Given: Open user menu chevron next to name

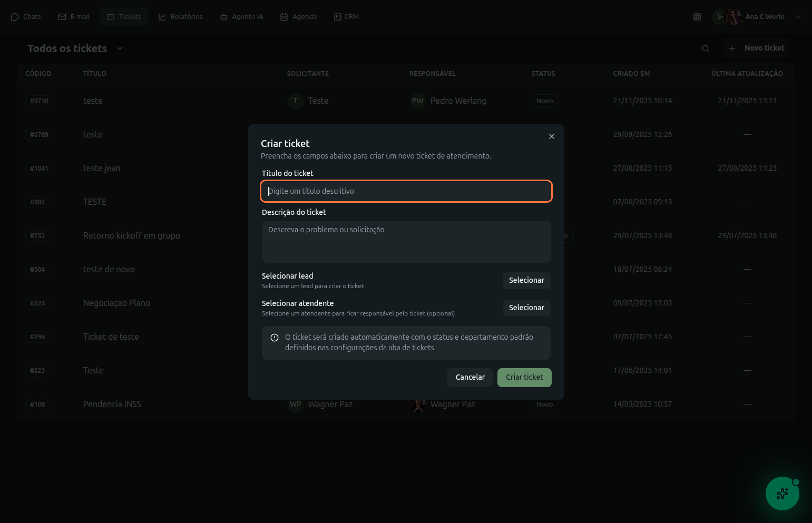Looking at the screenshot, I should point(798,17).
